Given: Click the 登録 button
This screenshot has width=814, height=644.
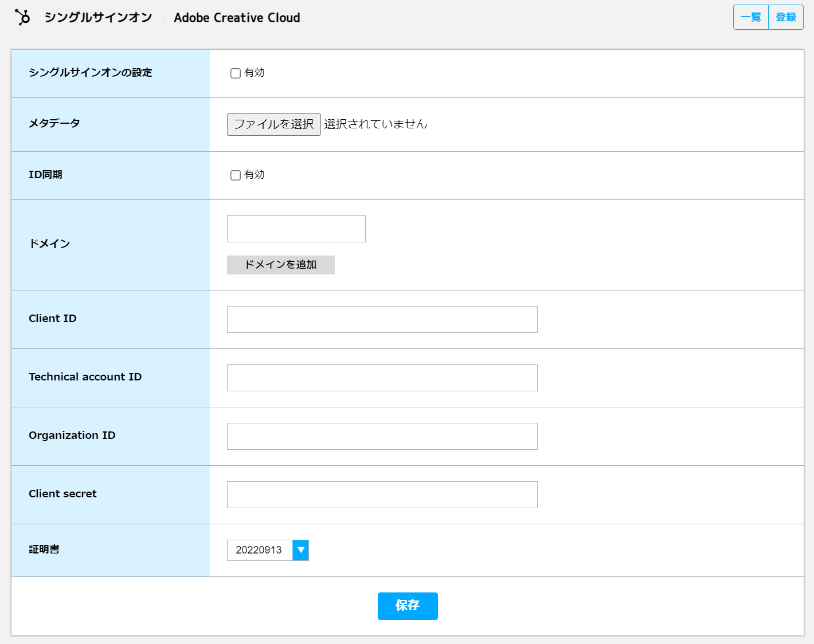Looking at the screenshot, I should 786,17.
